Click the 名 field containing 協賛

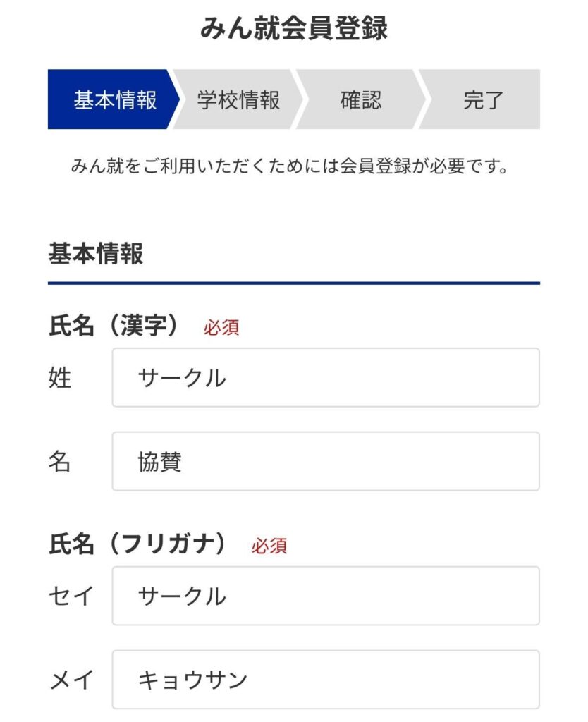tap(326, 461)
